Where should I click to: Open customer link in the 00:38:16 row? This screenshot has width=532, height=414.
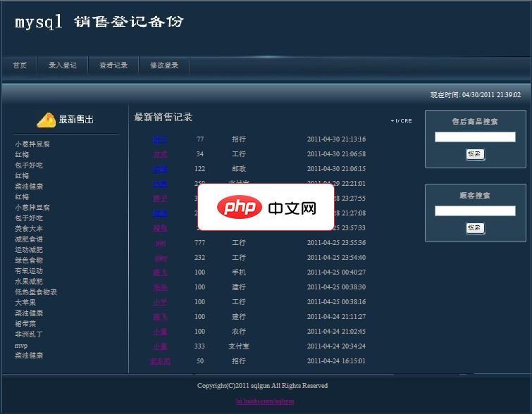click(160, 302)
